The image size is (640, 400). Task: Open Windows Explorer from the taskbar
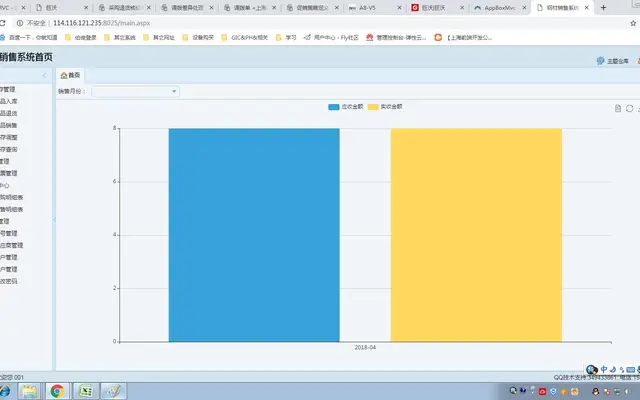pos(29,391)
